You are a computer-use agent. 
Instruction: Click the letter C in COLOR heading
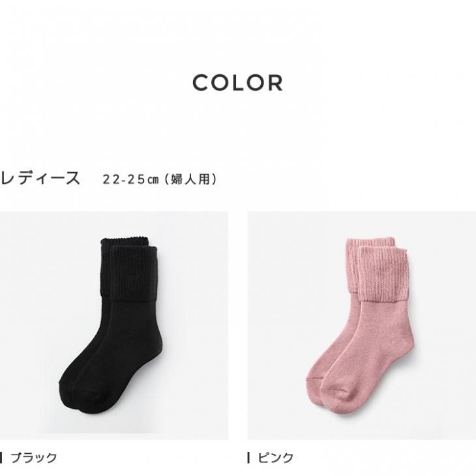pyautogui.click(x=201, y=83)
